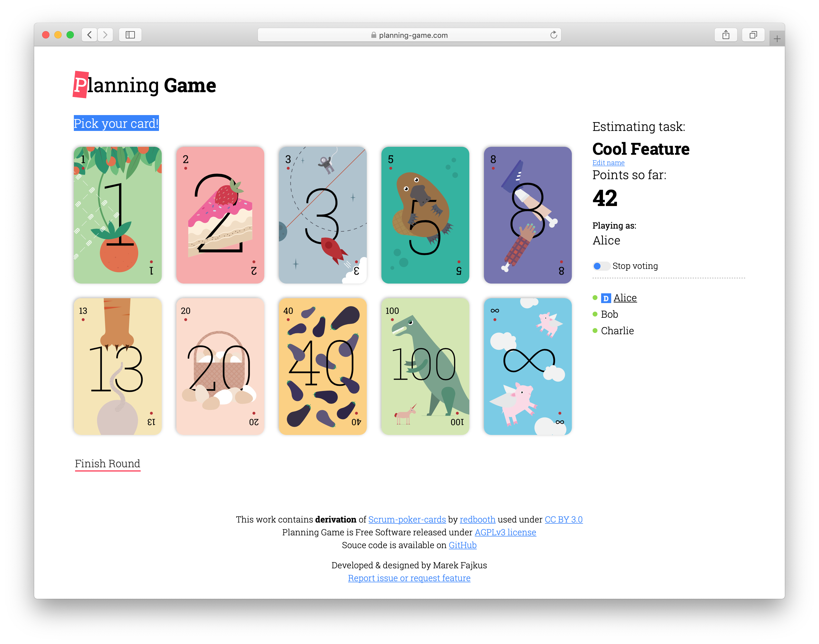
Task: Select the rocket card 3
Action: coord(323,215)
